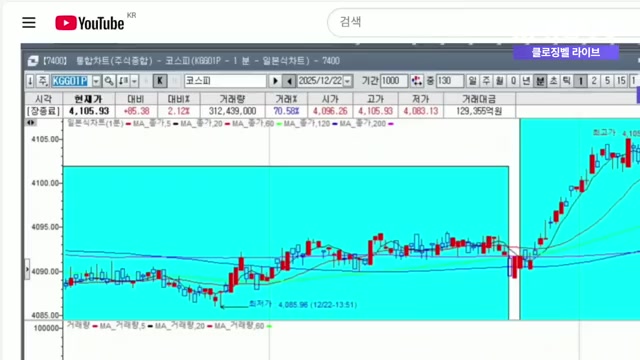Screen dimensions: 640x360
Task: Open the date picker dropdown arrow
Action: (347, 81)
